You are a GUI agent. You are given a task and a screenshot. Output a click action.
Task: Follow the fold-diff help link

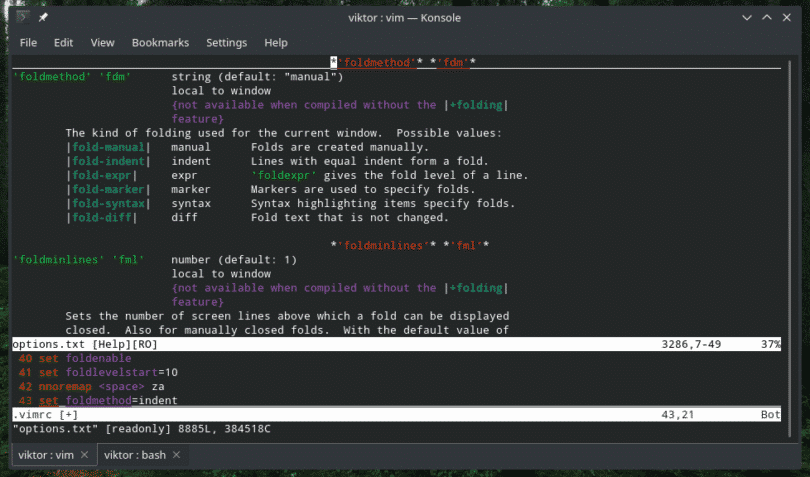[102, 218]
